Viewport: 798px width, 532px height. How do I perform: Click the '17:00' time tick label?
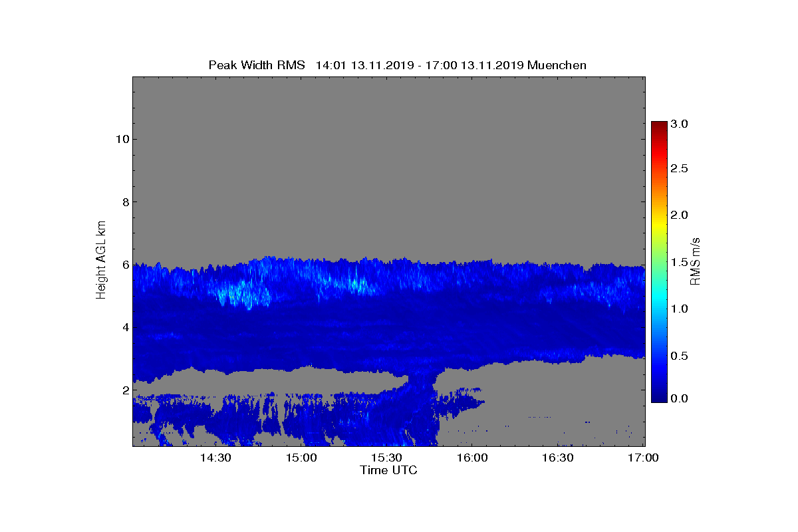pyautogui.click(x=643, y=458)
